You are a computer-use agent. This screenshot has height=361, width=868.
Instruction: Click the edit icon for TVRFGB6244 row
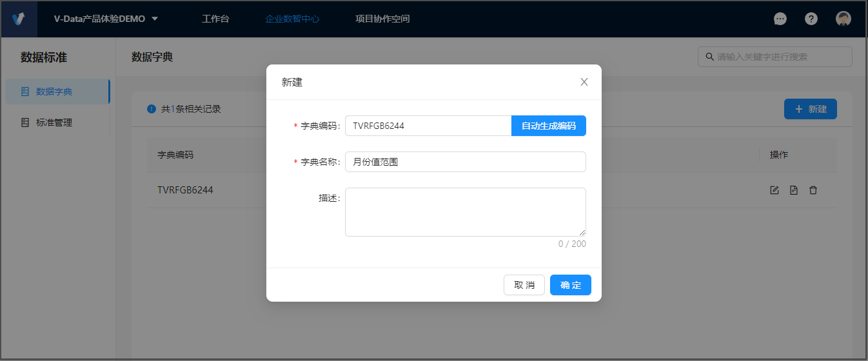pos(774,190)
